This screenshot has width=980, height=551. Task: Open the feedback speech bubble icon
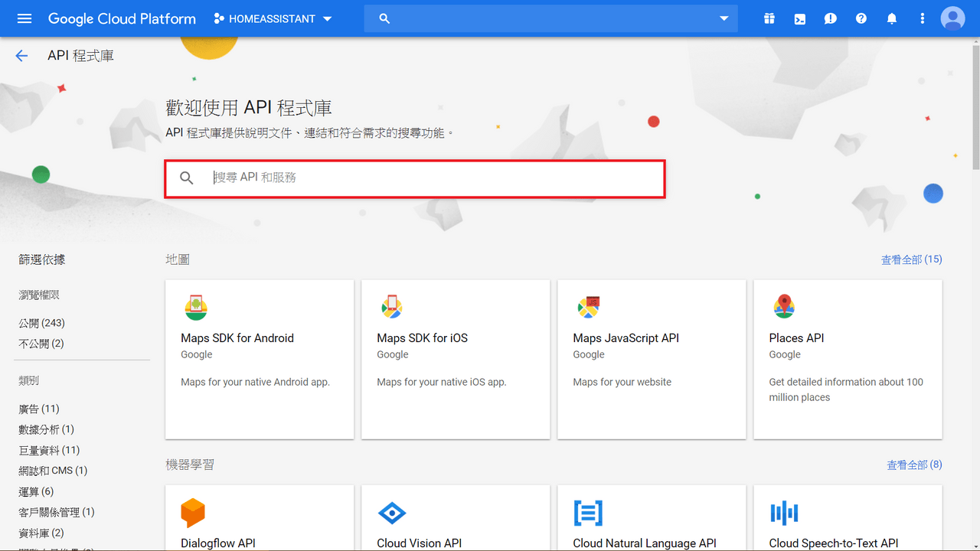tap(831, 18)
